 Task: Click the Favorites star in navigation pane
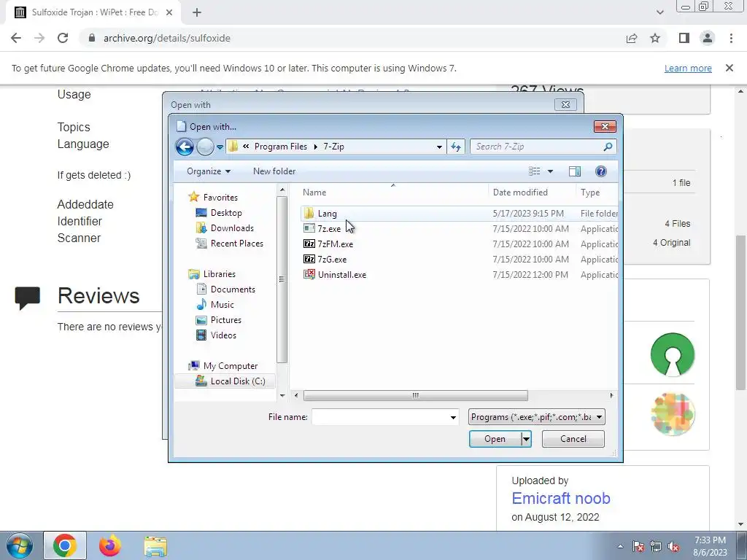(x=193, y=197)
